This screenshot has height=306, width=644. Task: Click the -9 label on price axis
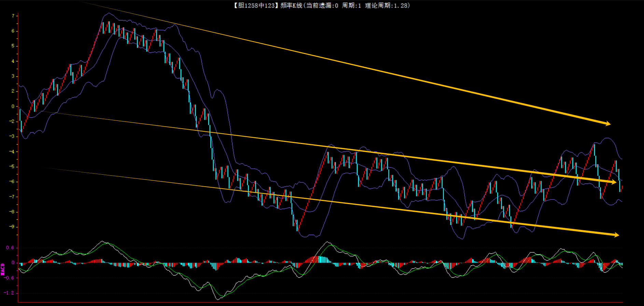[x=12, y=227]
